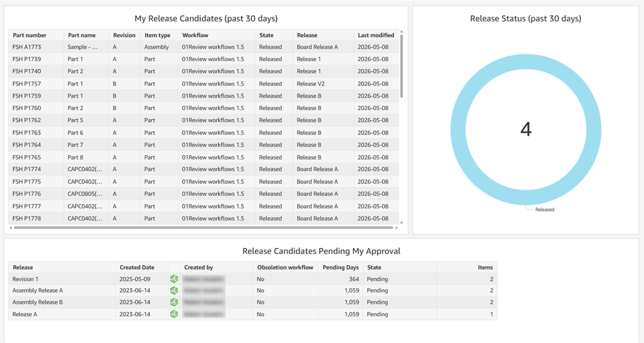Sort by Workflow column header

pyautogui.click(x=195, y=35)
